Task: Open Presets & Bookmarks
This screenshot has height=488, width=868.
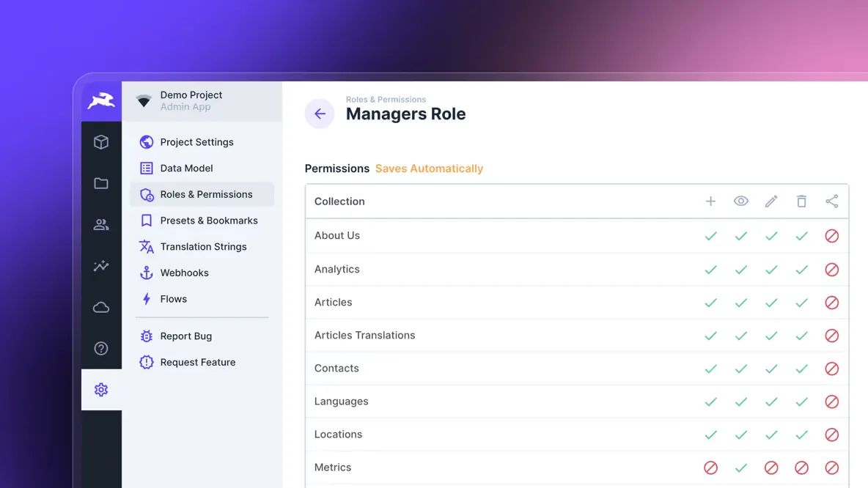Action: [202, 221]
